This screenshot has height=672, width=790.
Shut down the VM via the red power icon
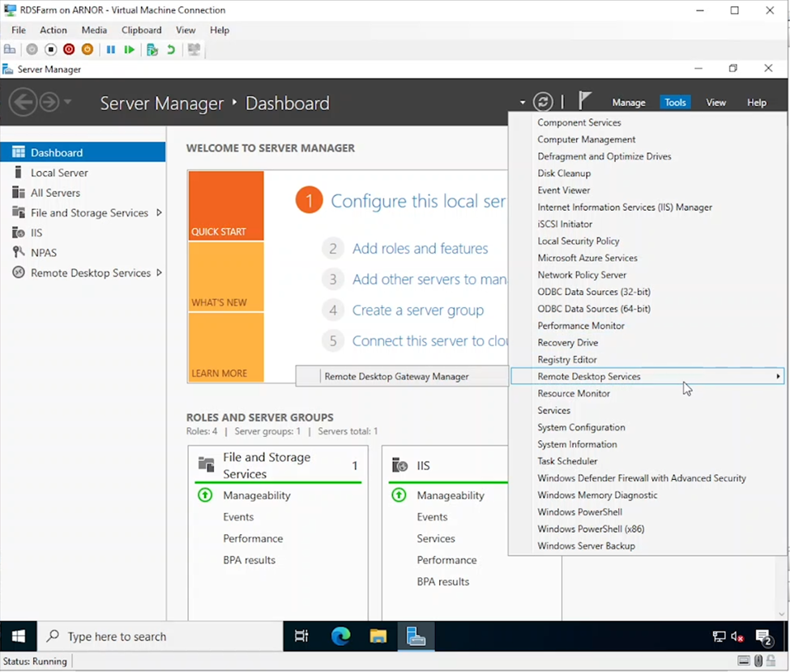67,49
